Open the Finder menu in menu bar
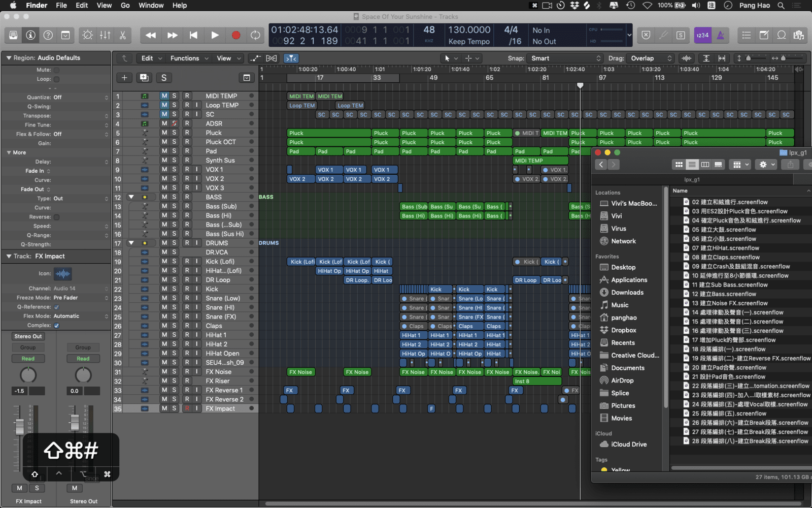Screen dimensions: 812x508 coord(37,6)
